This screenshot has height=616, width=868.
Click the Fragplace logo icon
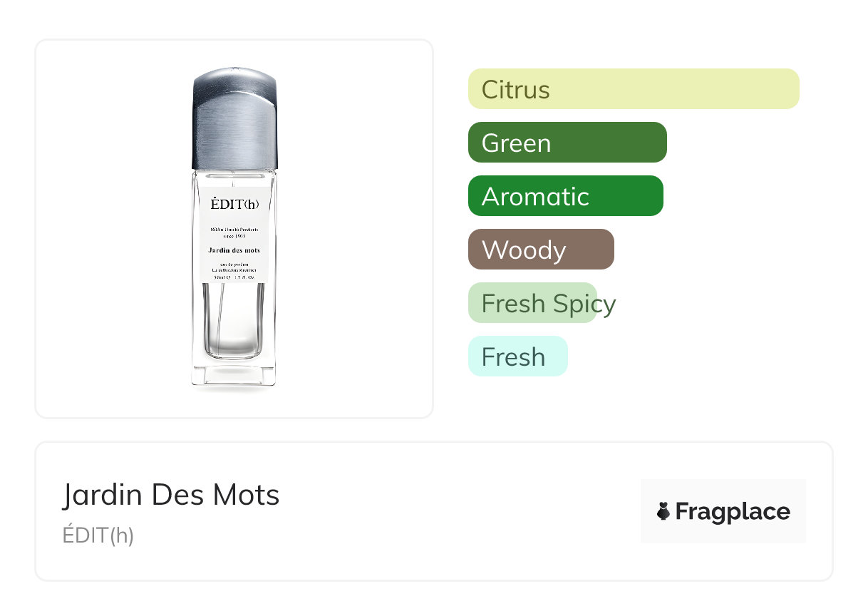click(x=663, y=511)
